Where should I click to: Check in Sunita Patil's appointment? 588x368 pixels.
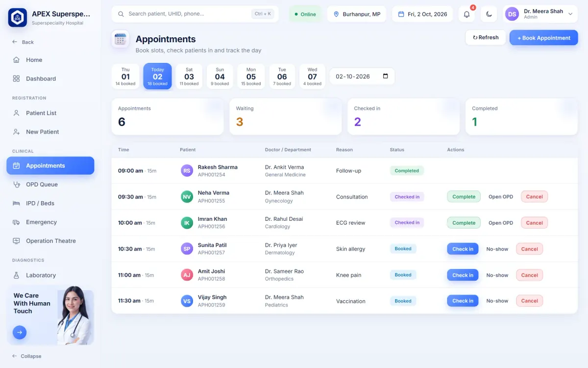coord(463,249)
